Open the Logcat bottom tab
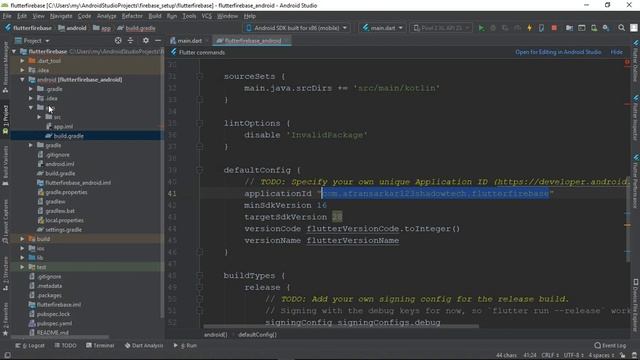The height and width of the screenshot is (360, 640). (x=30, y=345)
